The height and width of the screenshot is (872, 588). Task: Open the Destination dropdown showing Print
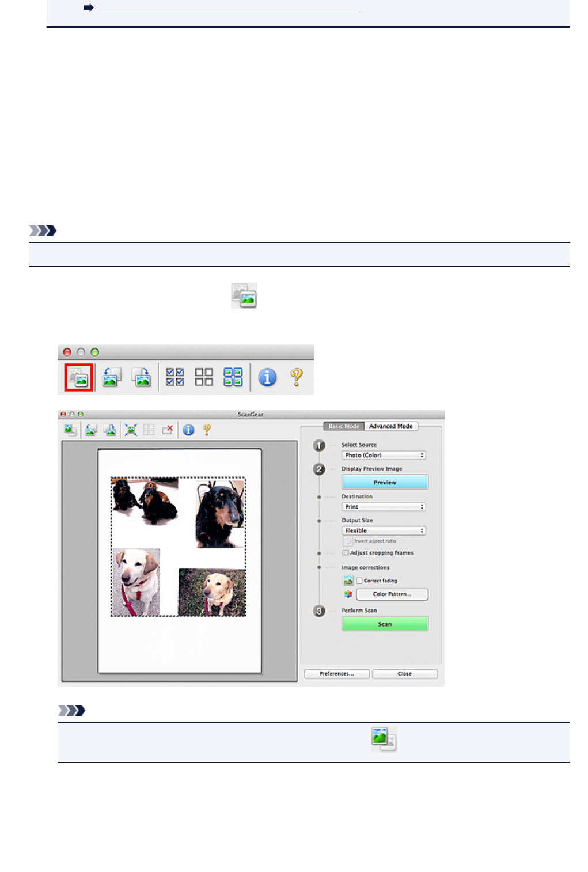point(384,507)
